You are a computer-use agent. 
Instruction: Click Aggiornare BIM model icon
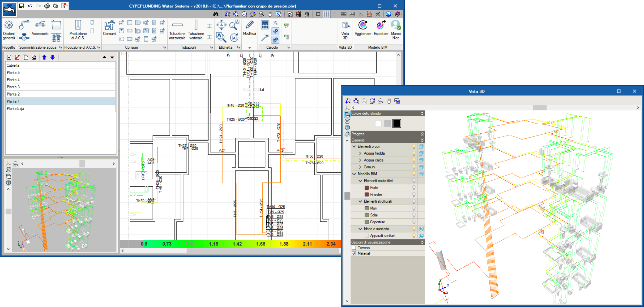pos(363,28)
